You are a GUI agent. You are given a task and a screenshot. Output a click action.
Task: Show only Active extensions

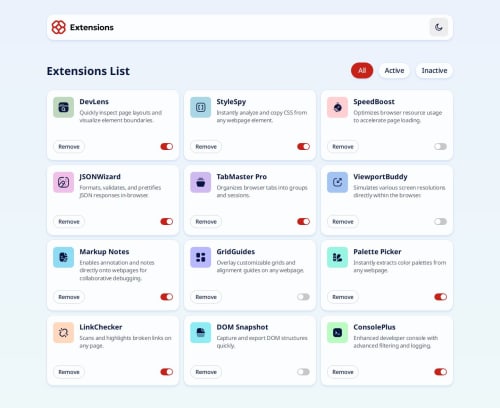click(x=394, y=71)
